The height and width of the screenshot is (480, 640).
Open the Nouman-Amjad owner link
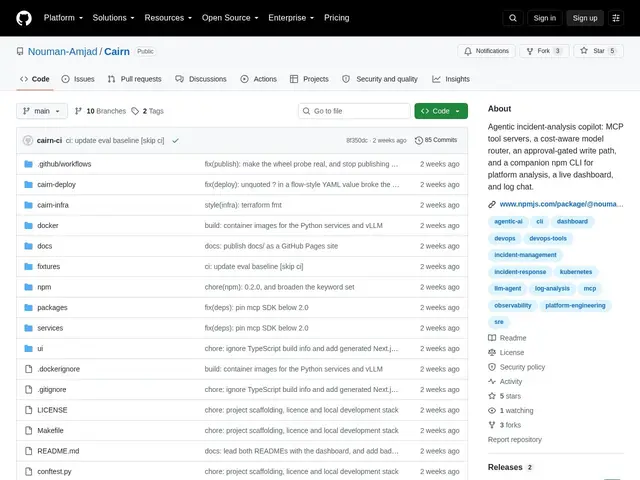[x=62, y=51]
